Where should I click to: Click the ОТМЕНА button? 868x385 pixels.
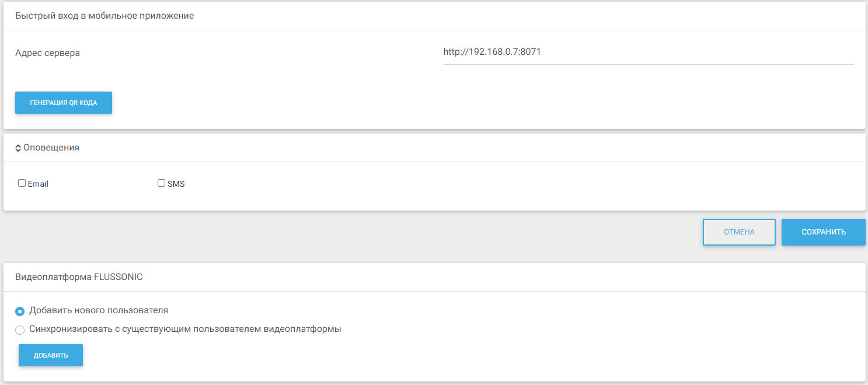point(739,232)
